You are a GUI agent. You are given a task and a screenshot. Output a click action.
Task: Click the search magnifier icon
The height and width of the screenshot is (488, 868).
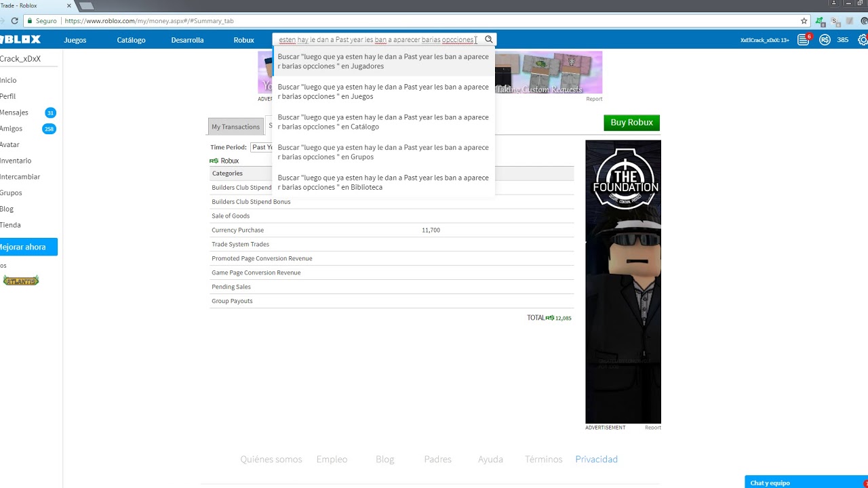[488, 40]
